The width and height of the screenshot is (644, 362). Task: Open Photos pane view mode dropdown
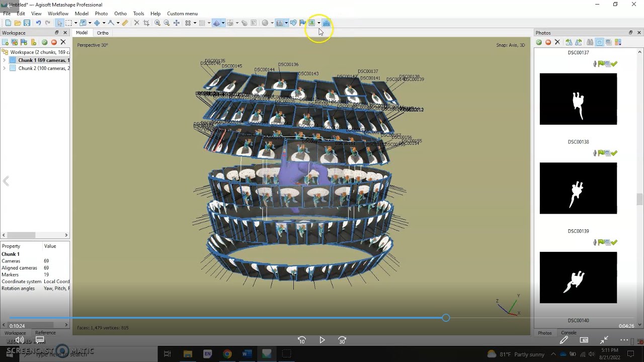pyautogui.click(x=618, y=42)
